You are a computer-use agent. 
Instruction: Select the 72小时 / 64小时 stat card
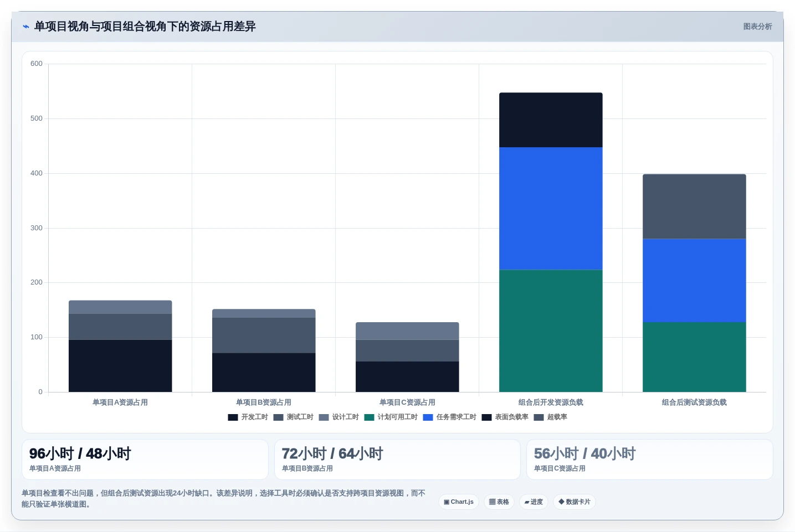(x=397, y=459)
